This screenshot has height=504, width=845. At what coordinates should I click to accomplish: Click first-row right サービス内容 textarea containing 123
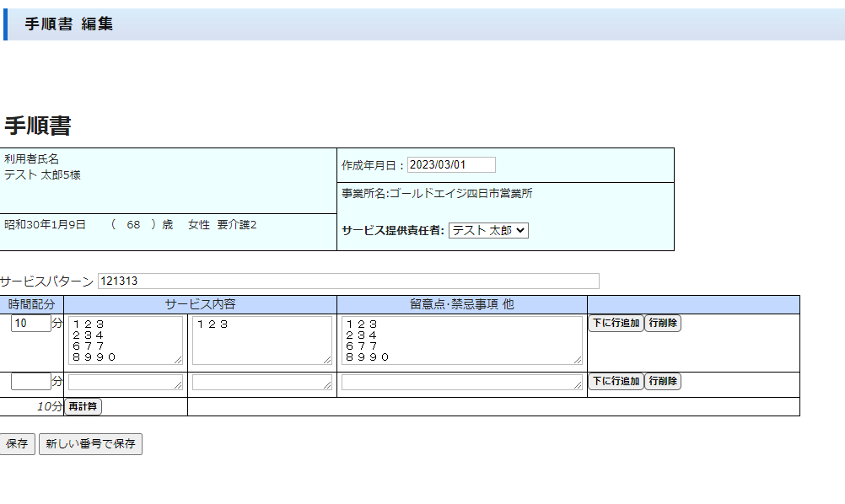pyautogui.click(x=261, y=340)
